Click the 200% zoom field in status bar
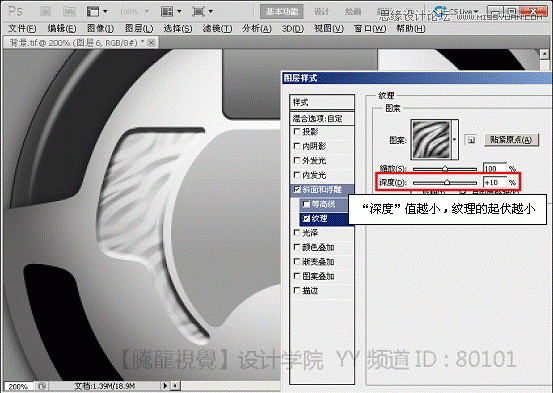Screen dimensions: 553x393 (18, 386)
